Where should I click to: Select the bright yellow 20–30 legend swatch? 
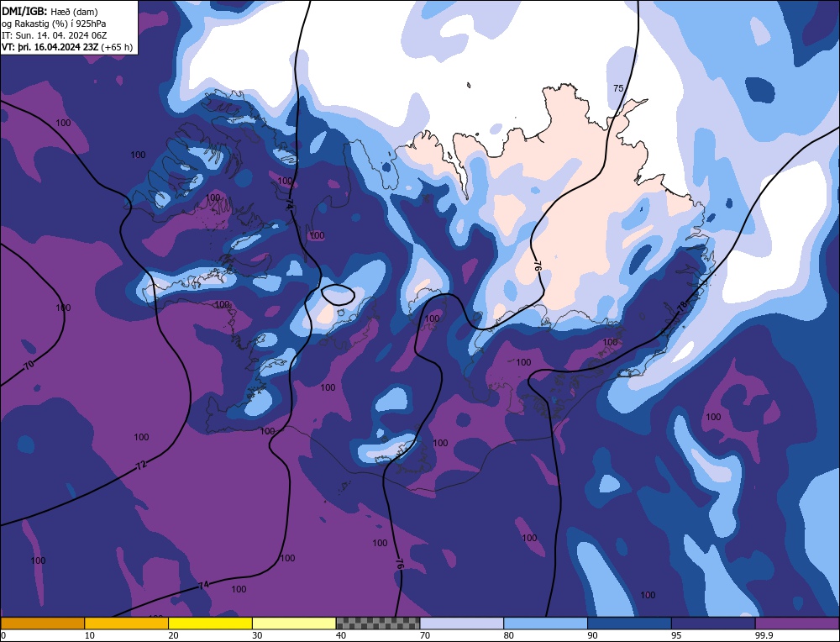211,623
